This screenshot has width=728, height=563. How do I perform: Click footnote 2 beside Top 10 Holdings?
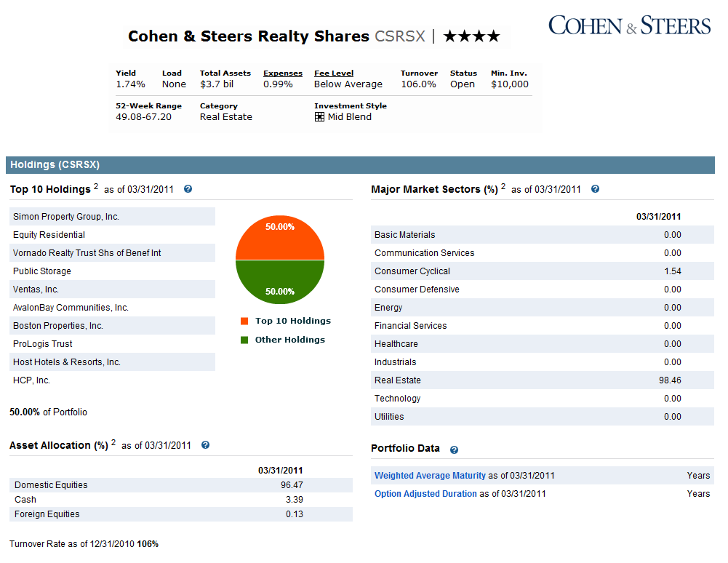click(95, 185)
